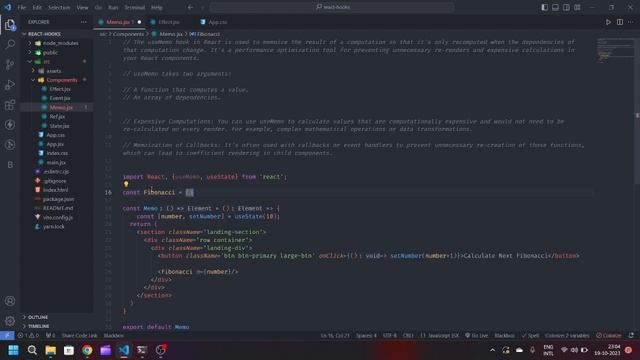Open the Manage gear icon
The height and width of the screenshot is (360, 640).
[10, 321]
